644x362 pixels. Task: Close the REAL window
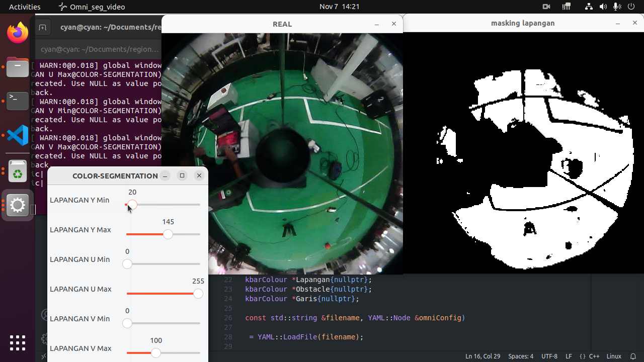tap(394, 24)
